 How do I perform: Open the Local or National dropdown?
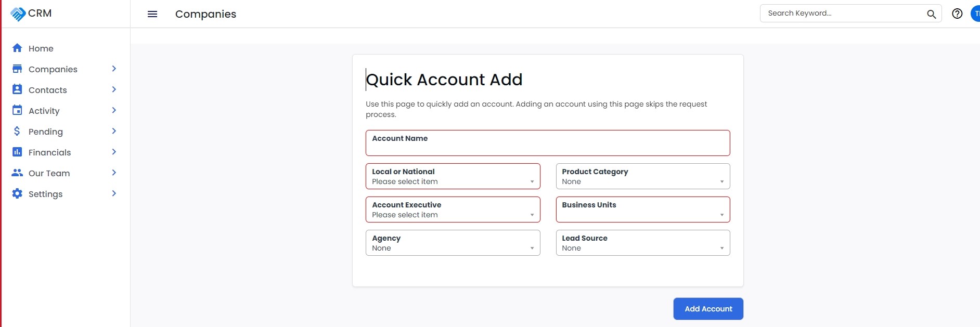453,176
